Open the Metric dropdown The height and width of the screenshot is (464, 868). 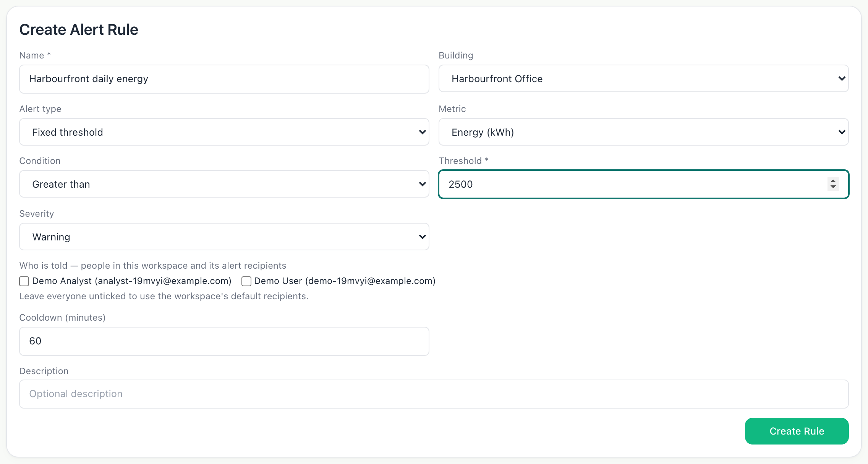pyautogui.click(x=644, y=132)
